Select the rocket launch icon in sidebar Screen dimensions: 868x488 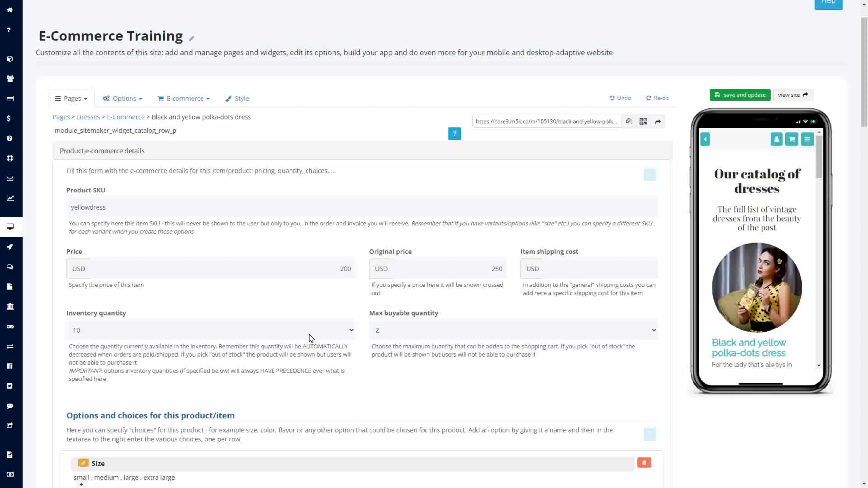(10, 247)
